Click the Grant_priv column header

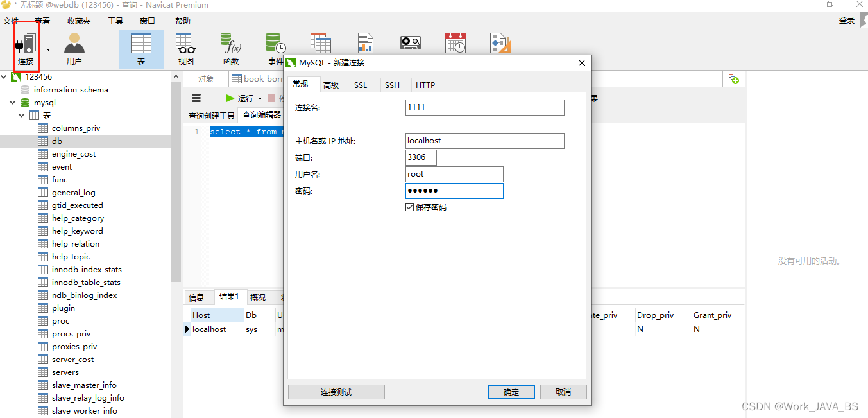tap(718, 315)
